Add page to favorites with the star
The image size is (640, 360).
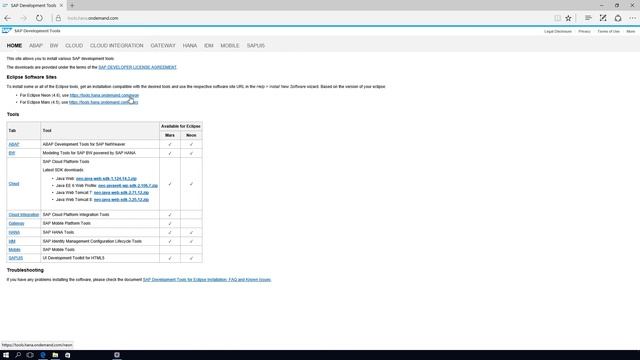point(568,18)
